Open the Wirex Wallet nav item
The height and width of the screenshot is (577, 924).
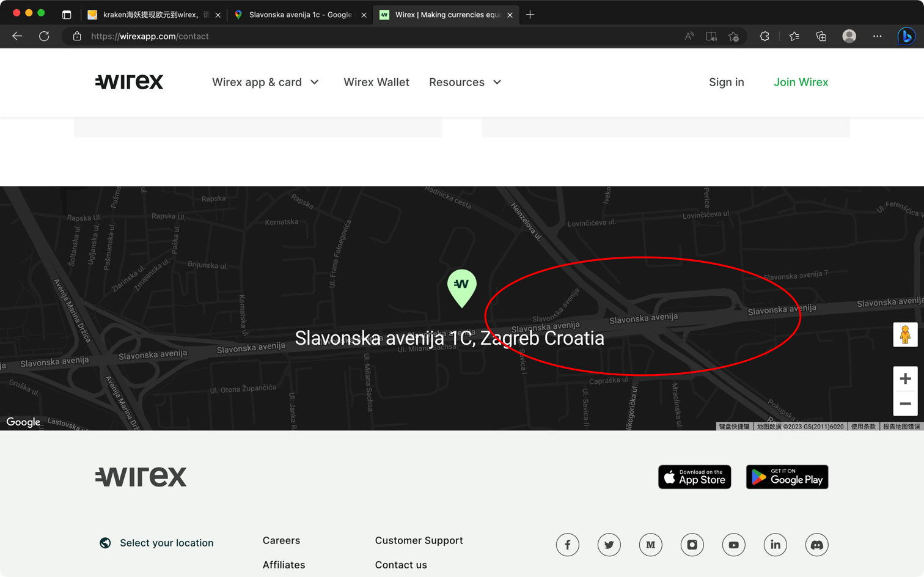(x=376, y=82)
